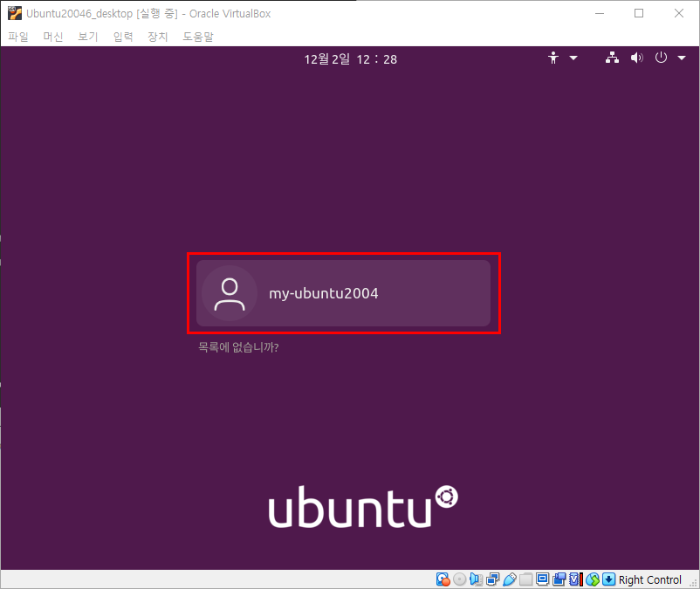Click the USB devices status icon

point(510,579)
